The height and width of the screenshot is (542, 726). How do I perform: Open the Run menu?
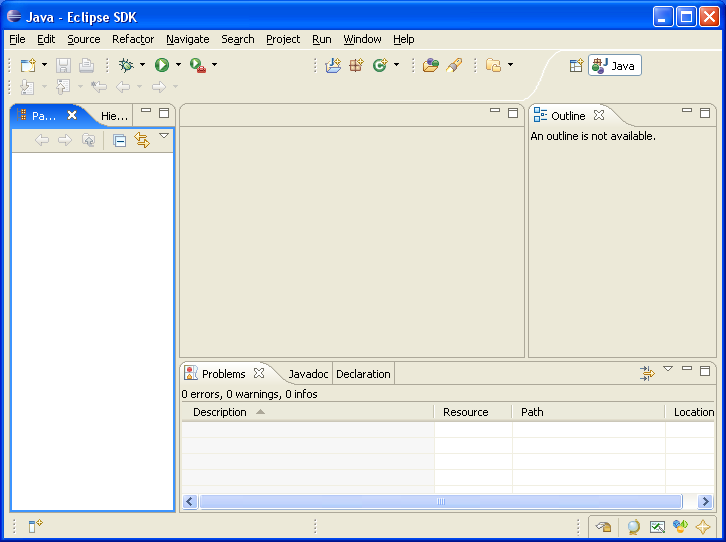[321, 39]
